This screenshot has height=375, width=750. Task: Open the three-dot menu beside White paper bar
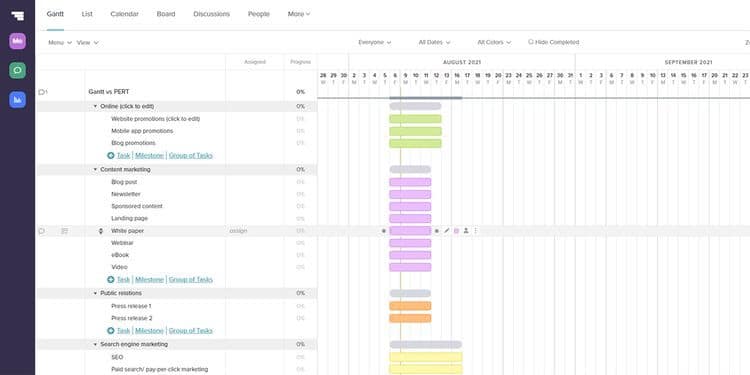click(475, 231)
